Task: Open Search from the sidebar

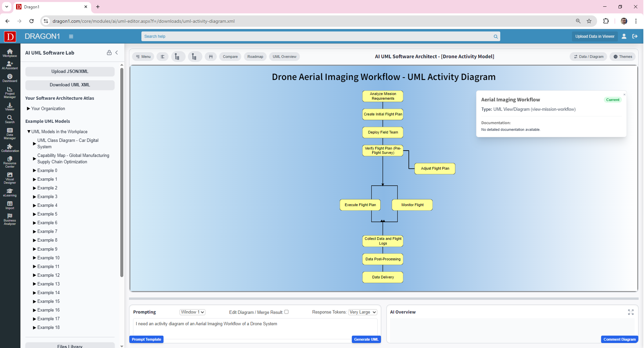Action: tap(10, 119)
